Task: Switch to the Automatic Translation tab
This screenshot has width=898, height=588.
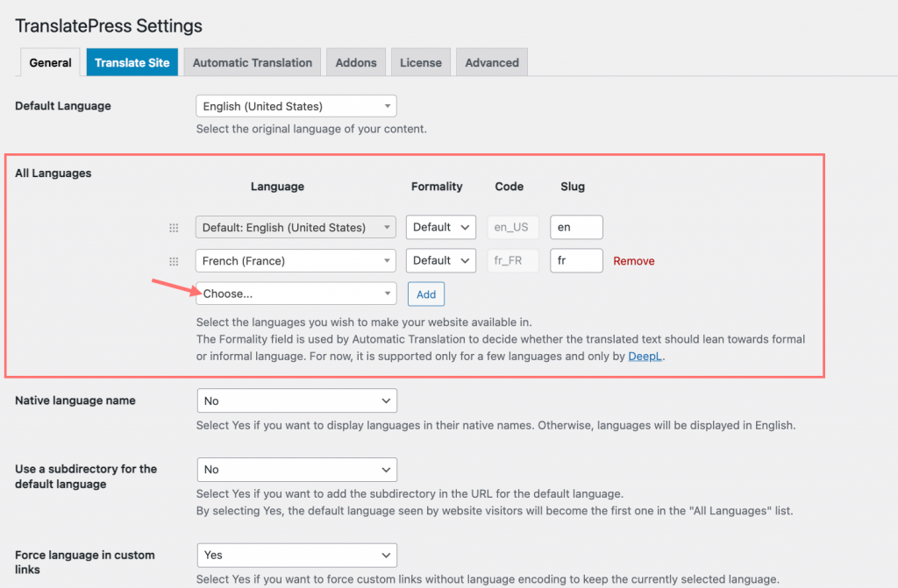Action: click(x=252, y=62)
